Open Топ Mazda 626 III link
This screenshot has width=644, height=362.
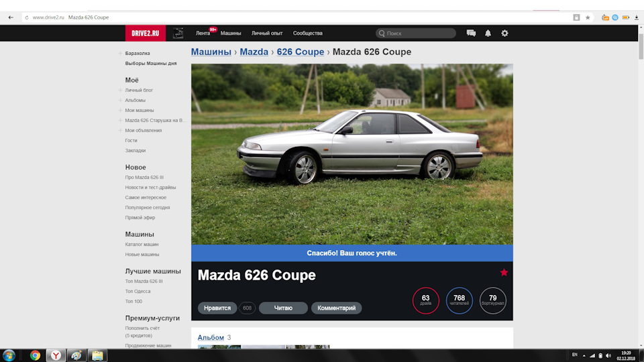pyautogui.click(x=144, y=281)
